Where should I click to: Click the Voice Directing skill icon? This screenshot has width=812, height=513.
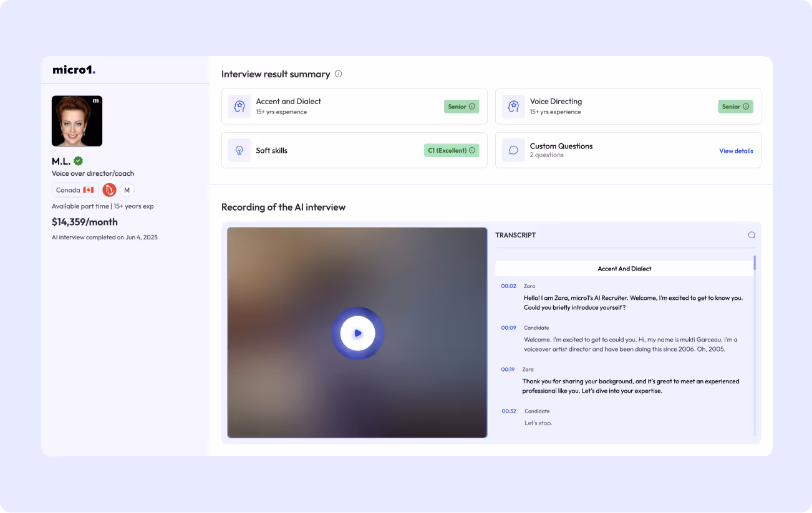point(513,106)
